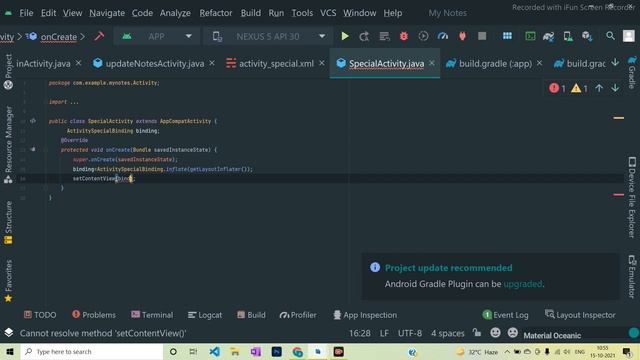
Task: Click the red error count indicator
Action: pos(557,88)
